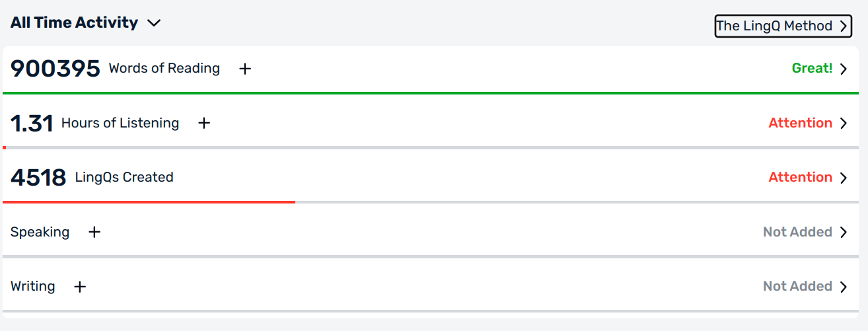Click the green Great! status label
This screenshot has width=868, height=331.
(x=812, y=68)
